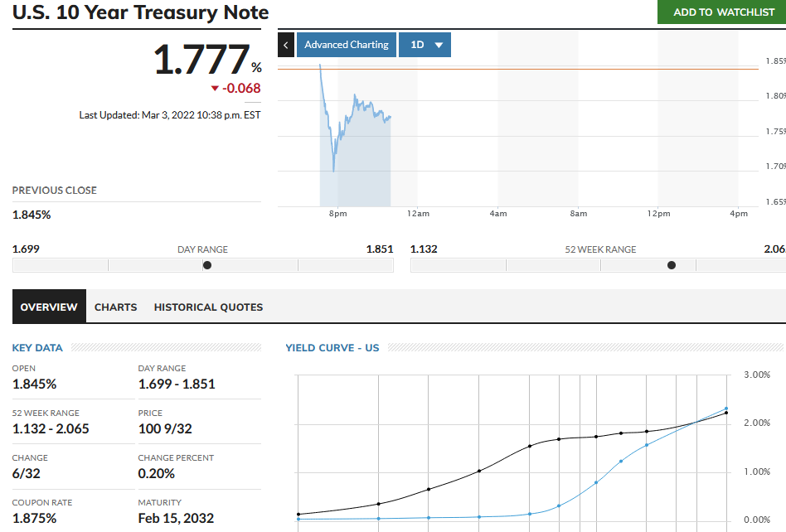This screenshot has width=786, height=532.
Task: Open the 1D time range dropdown
Action: [425, 45]
